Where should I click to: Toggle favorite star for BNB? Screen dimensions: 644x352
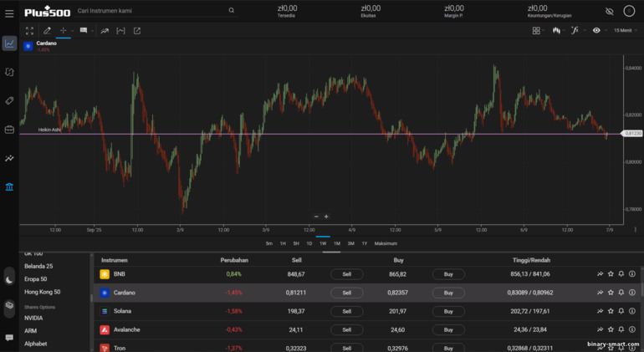(611, 274)
